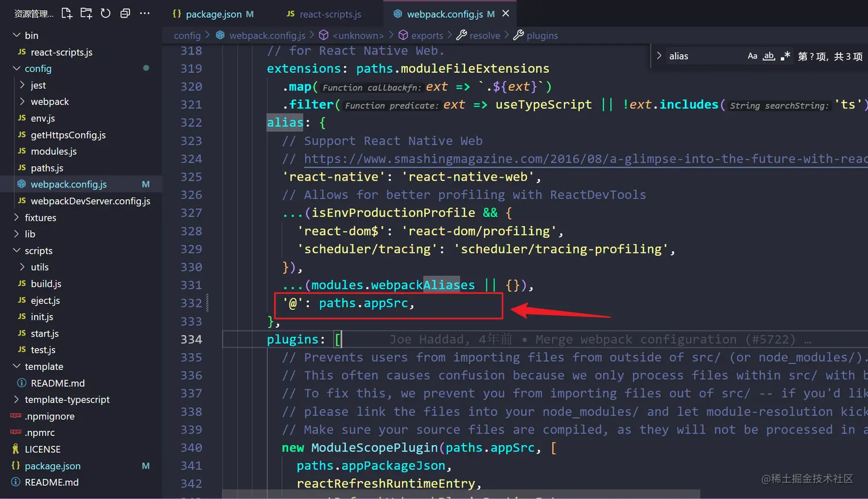Expand replace mode in the find widget
Screen dimensions: 868x499
coord(659,56)
